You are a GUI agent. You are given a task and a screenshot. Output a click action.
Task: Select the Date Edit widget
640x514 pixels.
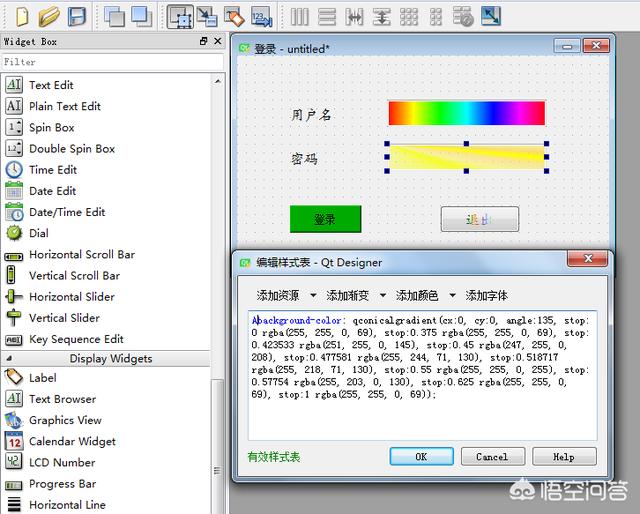pos(52,191)
